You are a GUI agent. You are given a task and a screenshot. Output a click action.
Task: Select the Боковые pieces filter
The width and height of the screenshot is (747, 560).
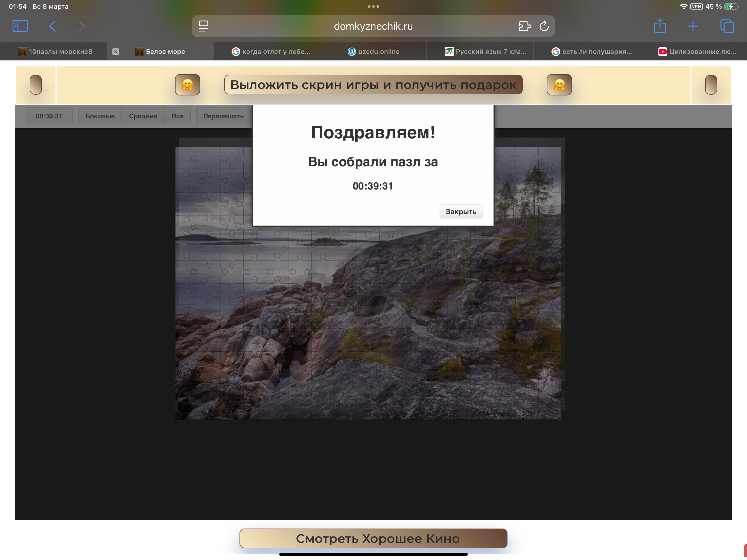click(100, 116)
